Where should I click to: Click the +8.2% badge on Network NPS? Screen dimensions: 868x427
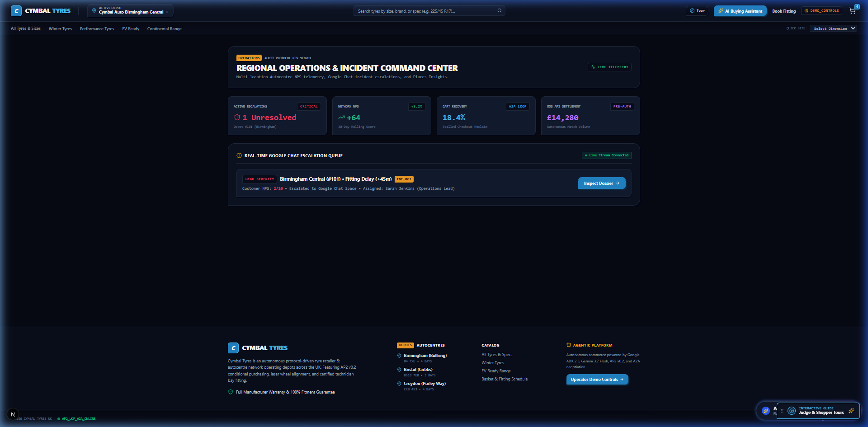[x=416, y=107]
